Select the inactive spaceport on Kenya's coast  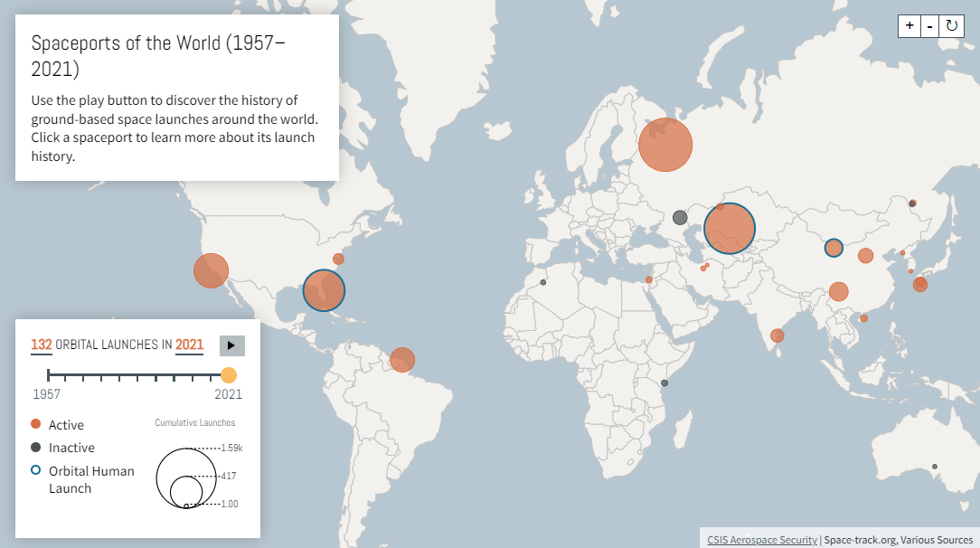coord(664,383)
